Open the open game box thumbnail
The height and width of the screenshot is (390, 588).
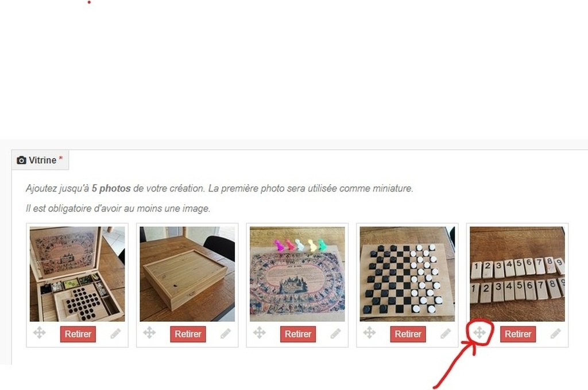[x=78, y=274]
